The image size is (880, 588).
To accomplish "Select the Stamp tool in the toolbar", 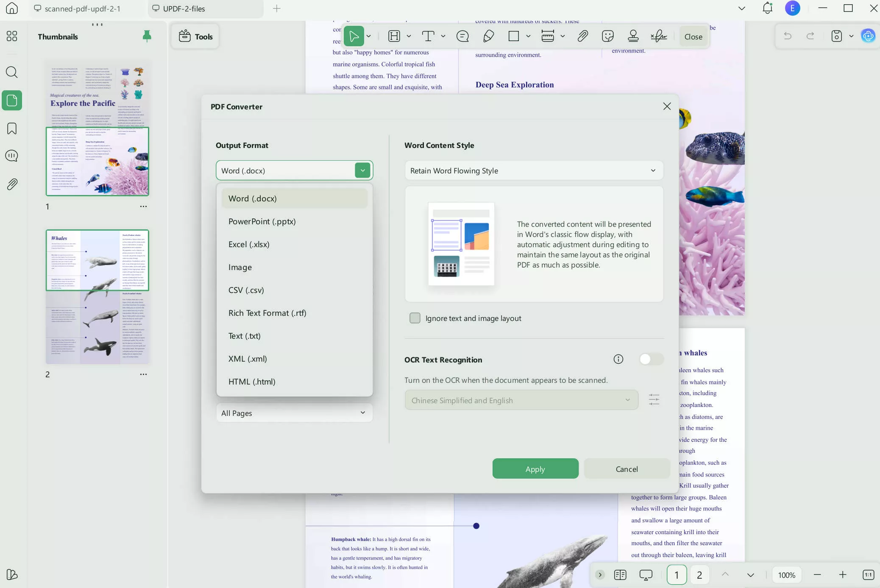I will tap(633, 36).
